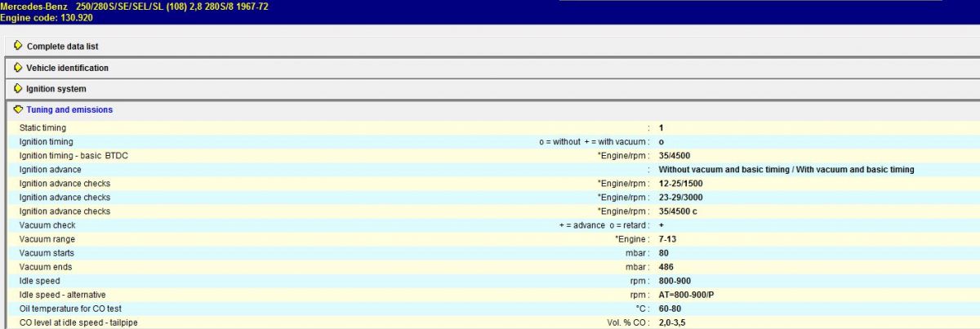
Task: Click the 'o = without + = with vacuum' legend
Action: [x=594, y=142]
